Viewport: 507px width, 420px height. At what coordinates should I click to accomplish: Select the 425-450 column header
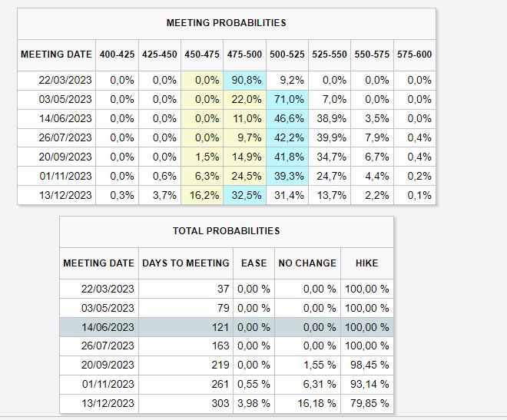pos(160,55)
